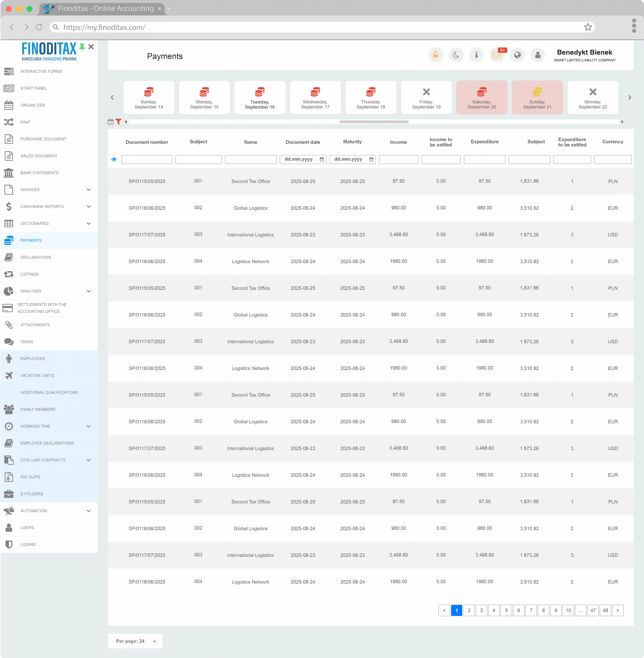Image resolution: width=644 pixels, height=658 pixels.
Task: Open the globe language icon
Action: [x=517, y=55]
